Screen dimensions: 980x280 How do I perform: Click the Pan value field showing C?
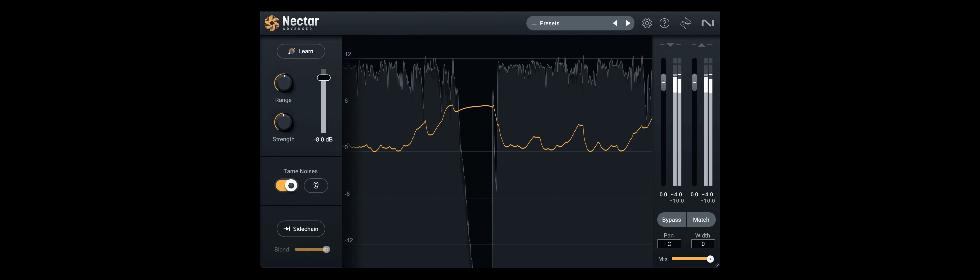(669, 244)
